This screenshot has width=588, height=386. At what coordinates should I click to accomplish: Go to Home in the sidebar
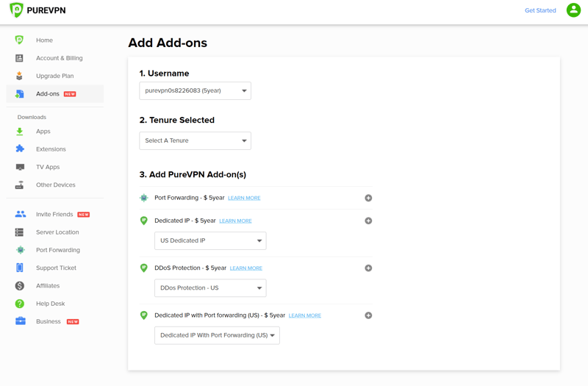[x=44, y=40]
